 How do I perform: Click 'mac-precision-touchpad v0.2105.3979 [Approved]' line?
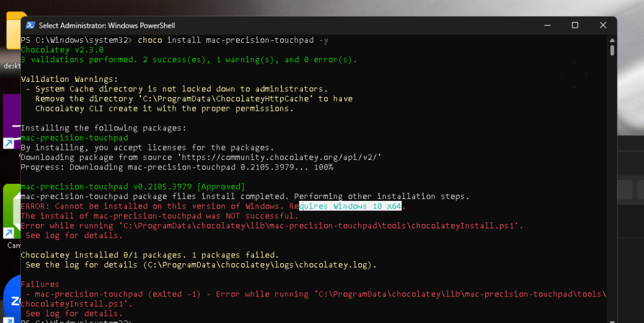tap(133, 186)
